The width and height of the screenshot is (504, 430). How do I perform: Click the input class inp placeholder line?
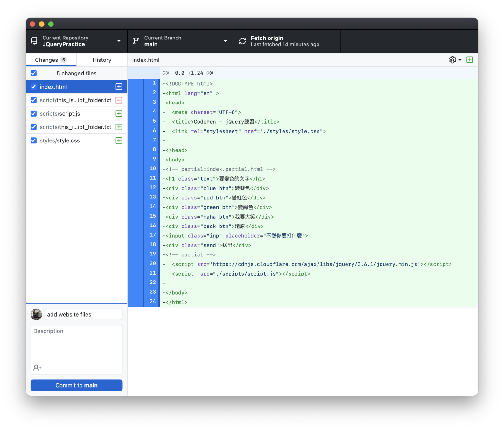319,236
